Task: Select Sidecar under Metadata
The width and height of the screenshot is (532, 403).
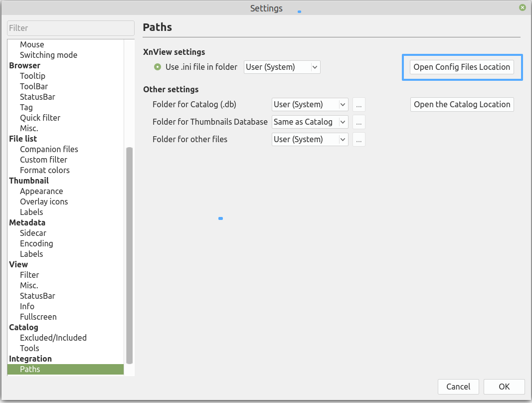Action: [x=33, y=233]
